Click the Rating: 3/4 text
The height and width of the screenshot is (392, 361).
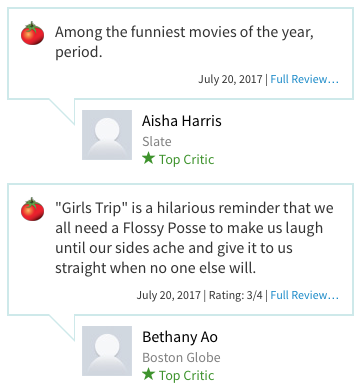click(x=236, y=295)
